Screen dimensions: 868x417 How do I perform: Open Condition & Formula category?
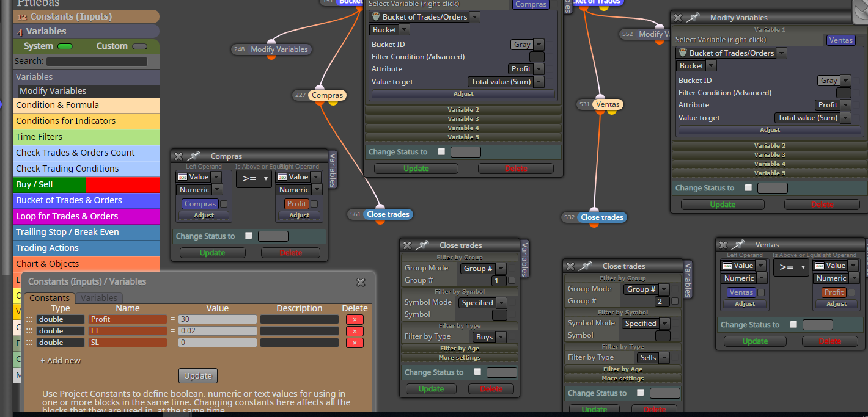pos(86,105)
